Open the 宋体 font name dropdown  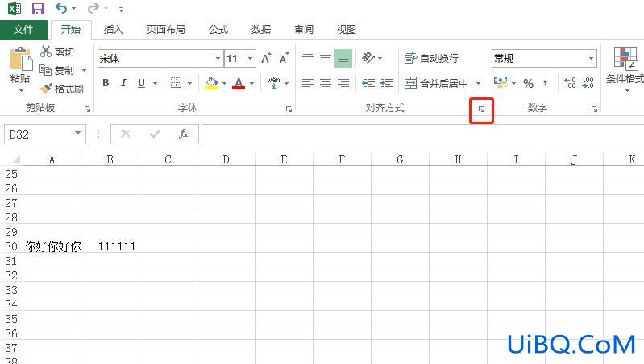218,58
